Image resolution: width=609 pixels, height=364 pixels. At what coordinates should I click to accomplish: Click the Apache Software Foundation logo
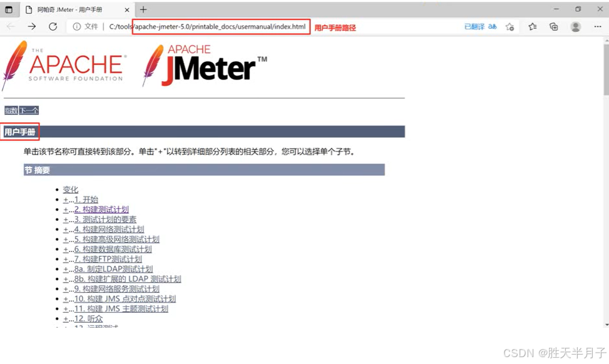pos(64,65)
